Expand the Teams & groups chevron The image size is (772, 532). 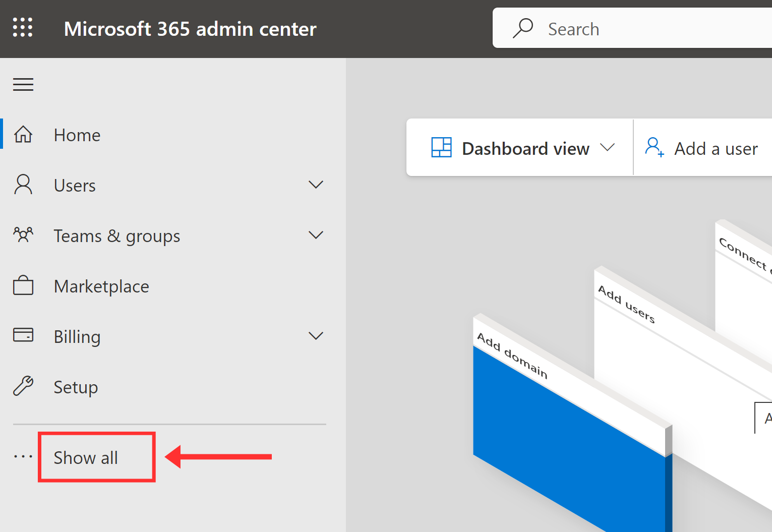pos(316,235)
